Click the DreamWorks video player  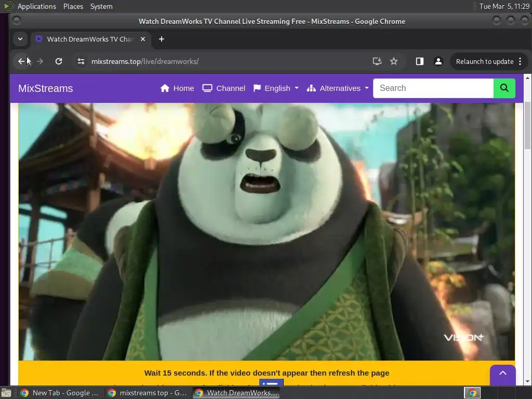tap(267, 231)
